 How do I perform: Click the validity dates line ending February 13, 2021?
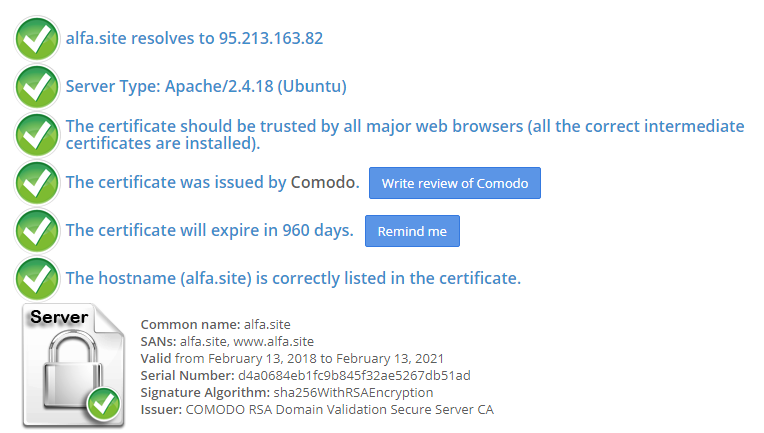pos(292,358)
